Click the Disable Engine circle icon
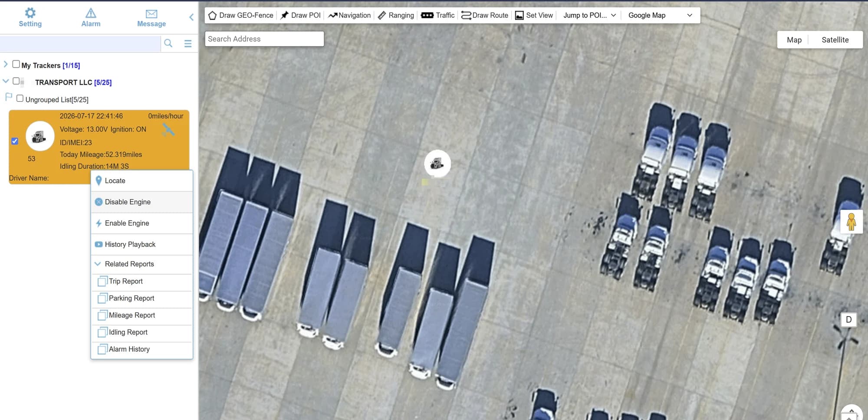The image size is (868, 420). click(x=99, y=202)
